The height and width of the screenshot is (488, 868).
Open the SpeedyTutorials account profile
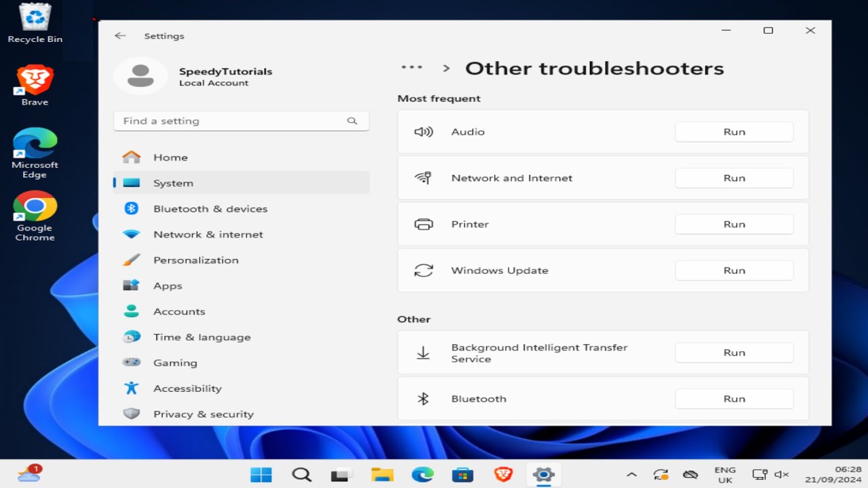pyautogui.click(x=193, y=76)
